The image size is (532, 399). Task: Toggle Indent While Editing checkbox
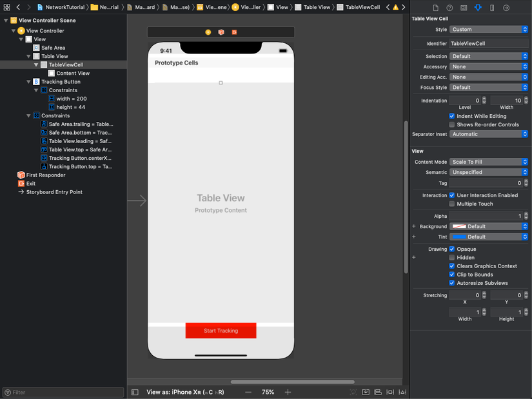(x=451, y=116)
